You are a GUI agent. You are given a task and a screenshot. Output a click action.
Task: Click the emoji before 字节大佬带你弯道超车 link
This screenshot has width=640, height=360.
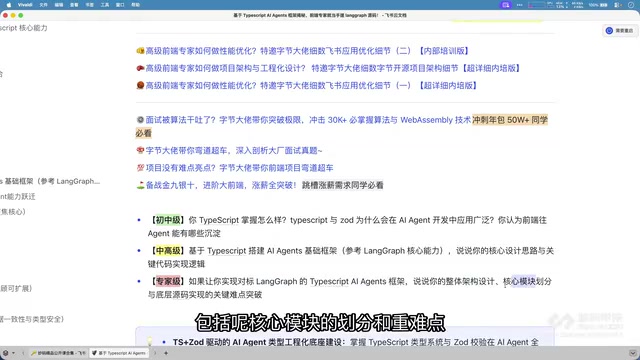(140, 151)
